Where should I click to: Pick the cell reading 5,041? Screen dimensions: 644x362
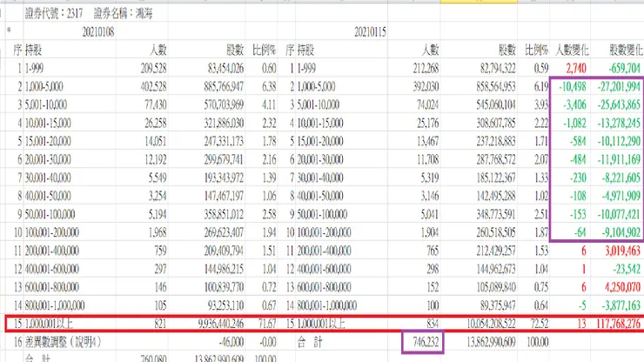(430, 214)
